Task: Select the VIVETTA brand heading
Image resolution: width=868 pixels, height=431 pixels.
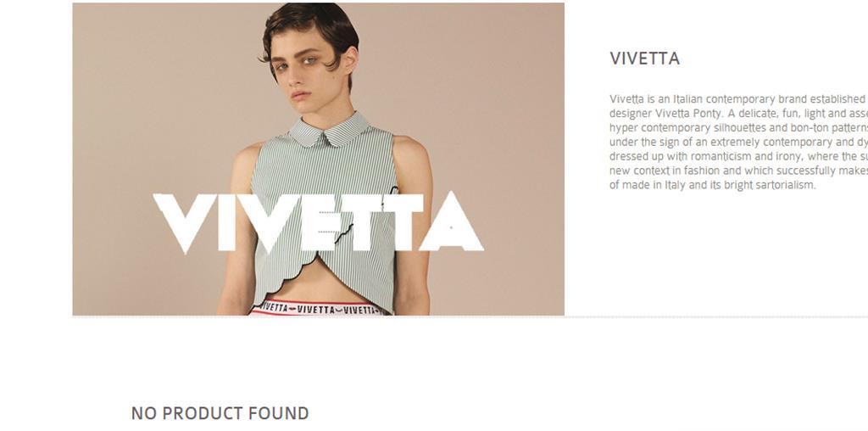Action: pos(644,59)
